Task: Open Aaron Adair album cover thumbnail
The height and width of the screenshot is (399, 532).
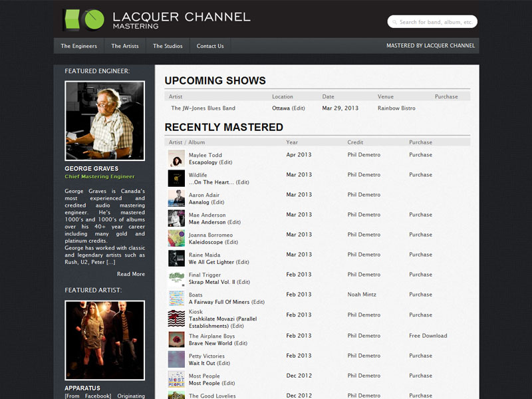Action: pos(176,198)
